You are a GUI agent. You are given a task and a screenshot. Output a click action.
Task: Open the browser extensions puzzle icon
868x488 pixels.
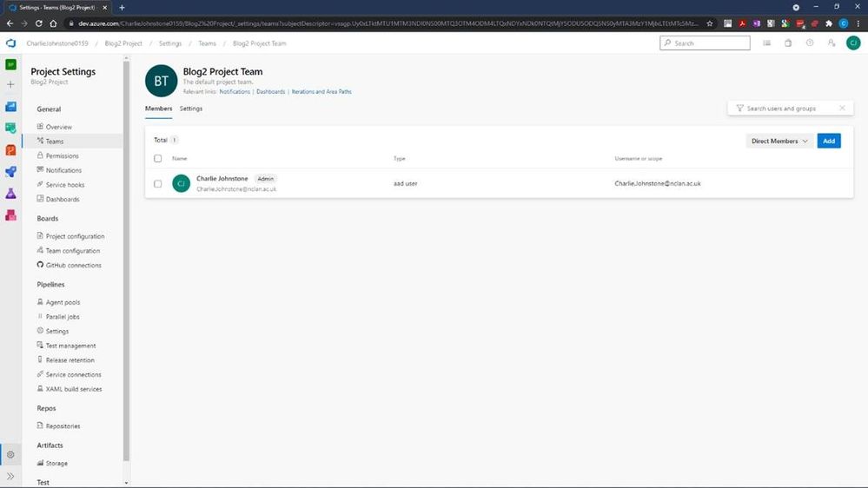(829, 23)
